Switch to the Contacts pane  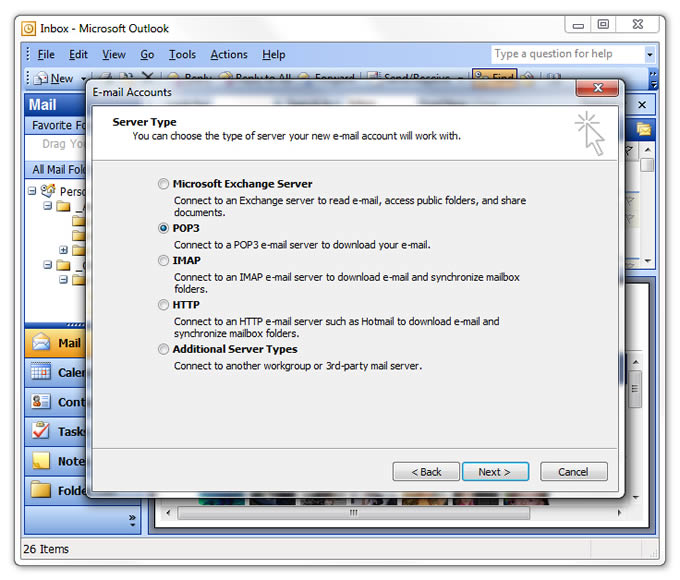56,402
